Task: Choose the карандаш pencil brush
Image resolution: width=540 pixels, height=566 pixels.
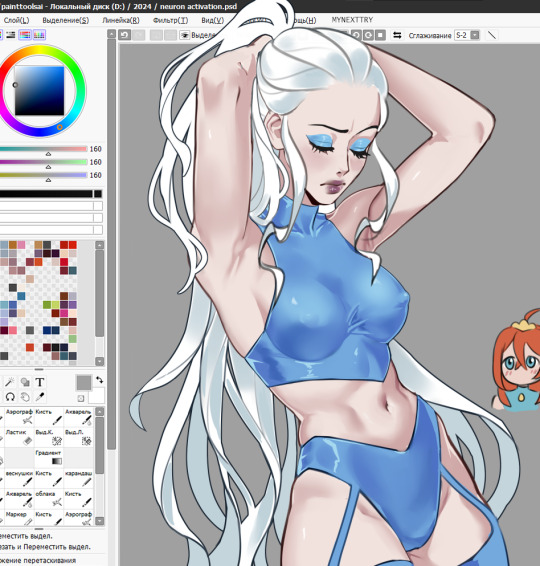Action: click(78, 478)
